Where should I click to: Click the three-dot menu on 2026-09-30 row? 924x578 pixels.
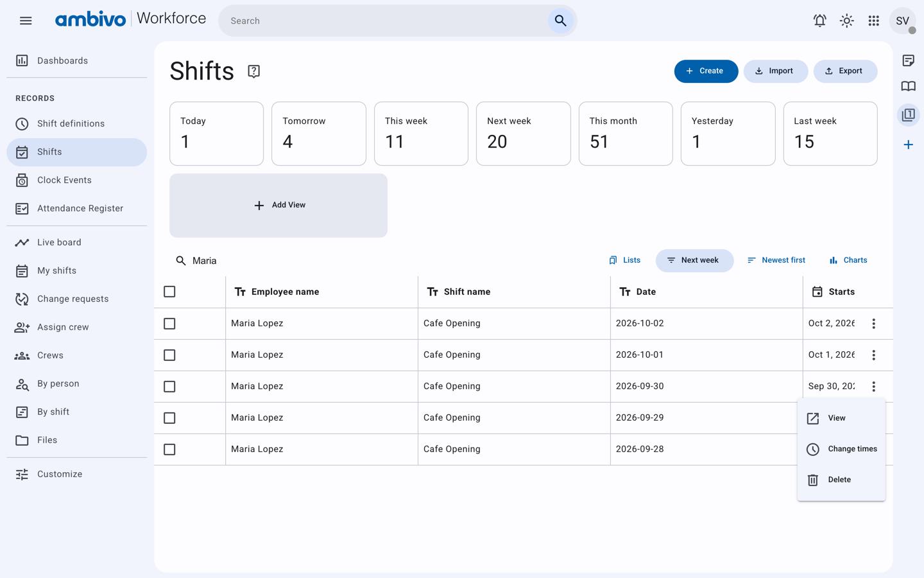873,387
